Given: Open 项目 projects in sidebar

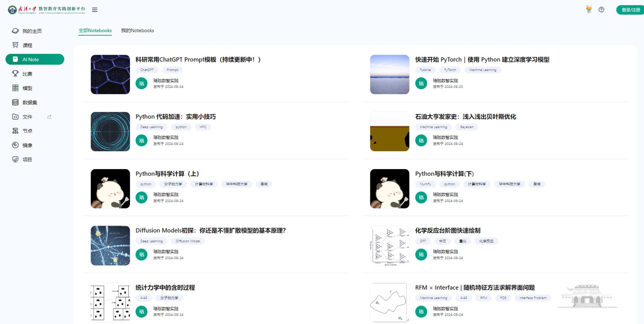Looking at the screenshot, I should coord(27,160).
